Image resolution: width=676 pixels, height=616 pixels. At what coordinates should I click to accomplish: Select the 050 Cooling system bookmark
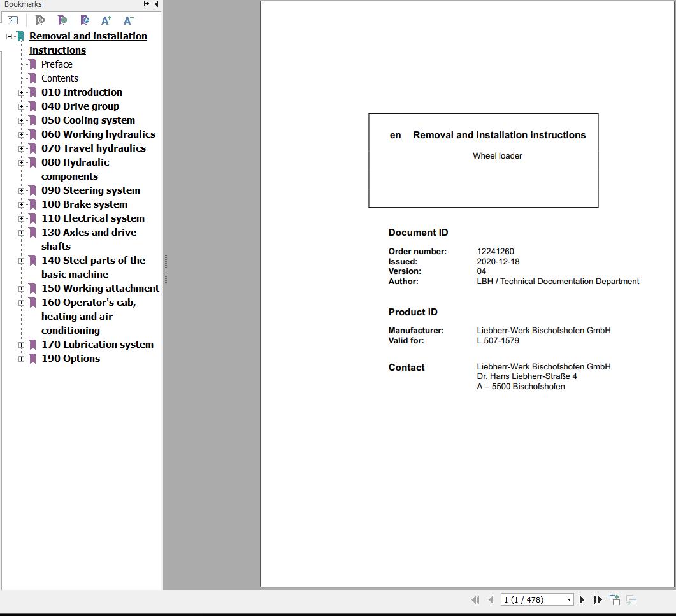click(88, 120)
